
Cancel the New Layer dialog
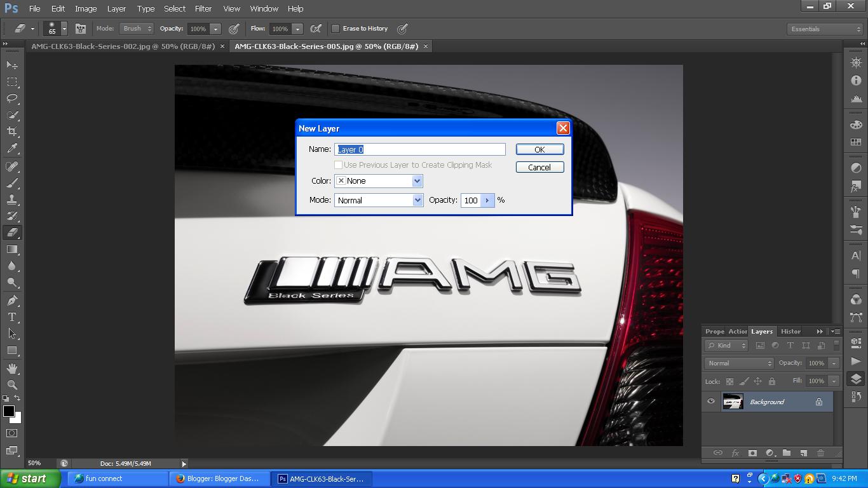tap(539, 167)
